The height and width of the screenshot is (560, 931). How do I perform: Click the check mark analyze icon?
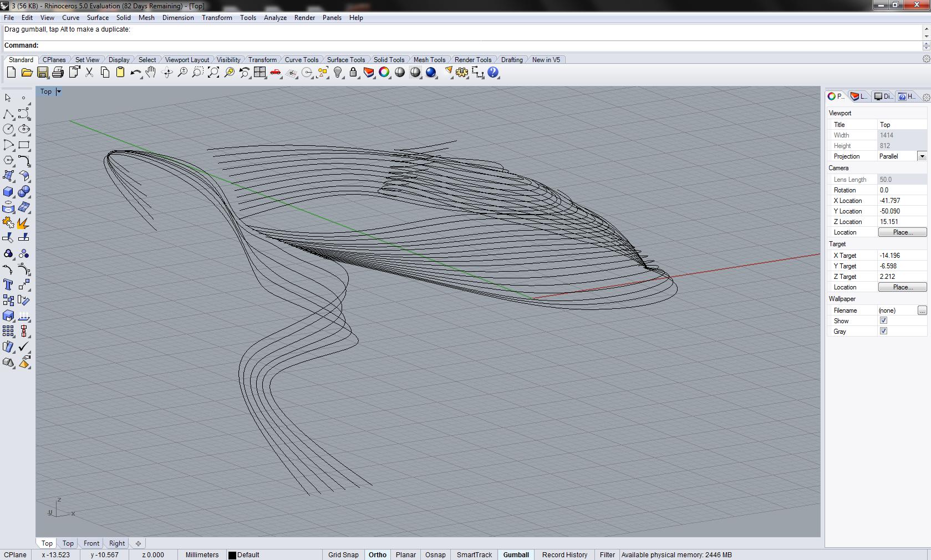(24, 347)
